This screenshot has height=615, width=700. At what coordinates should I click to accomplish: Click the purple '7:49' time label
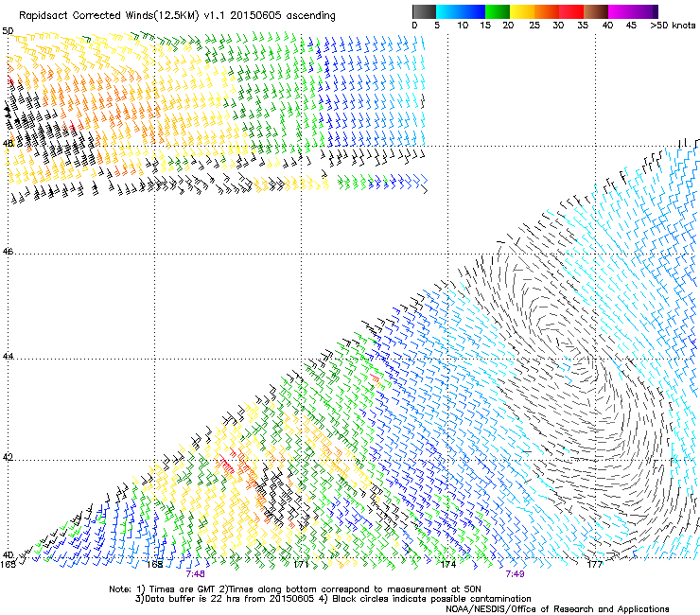tap(515, 574)
